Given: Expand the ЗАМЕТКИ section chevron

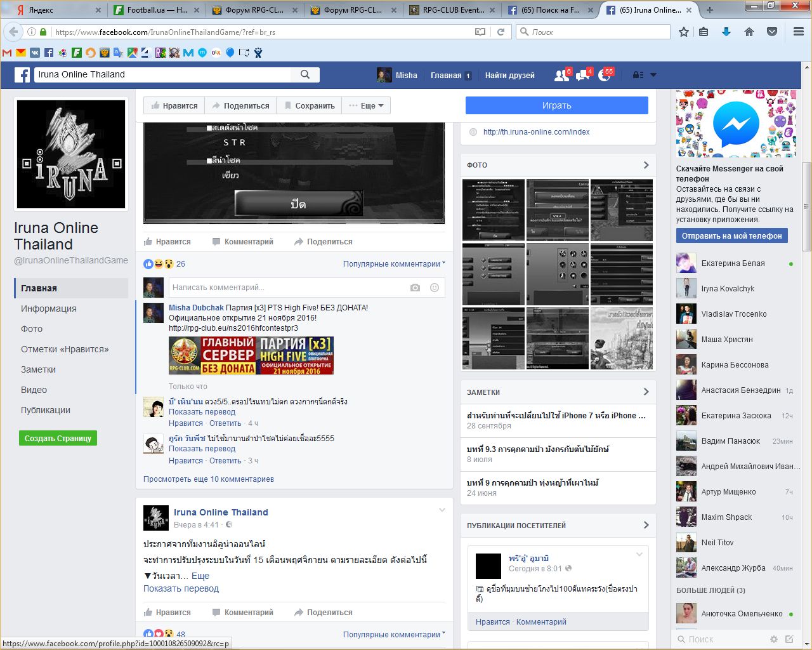Looking at the screenshot, I should click(x=646, y=392).
